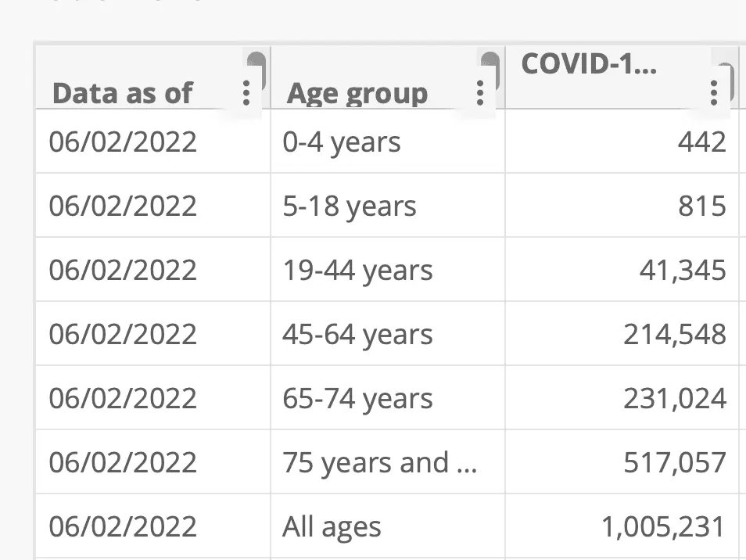Open the Data as of column menu

tap(246, 93)
